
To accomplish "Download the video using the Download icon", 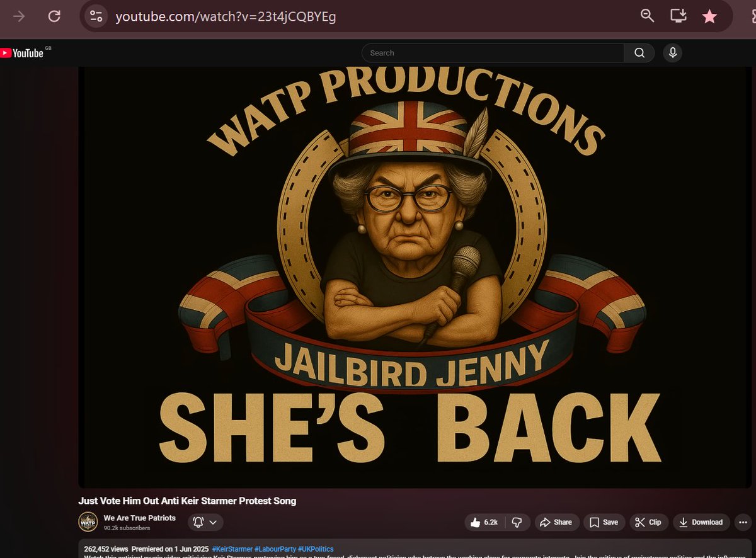I will tap(701, 522).
